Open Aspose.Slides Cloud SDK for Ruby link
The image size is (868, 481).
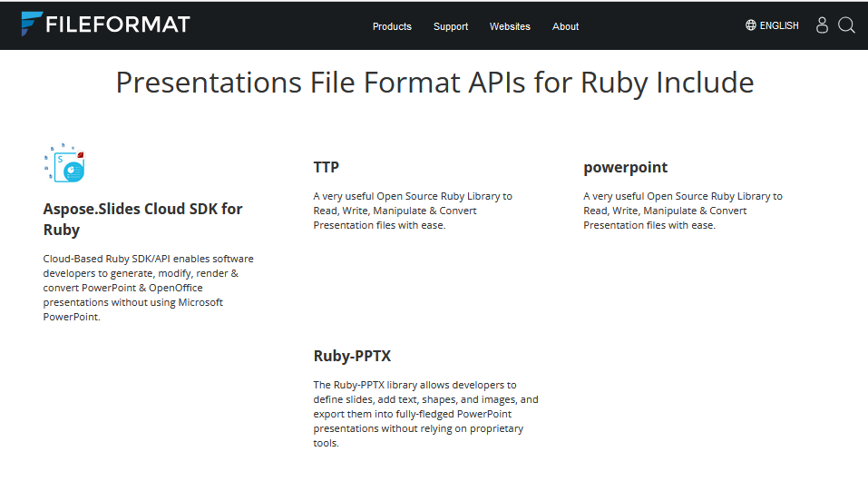point(142,219)
